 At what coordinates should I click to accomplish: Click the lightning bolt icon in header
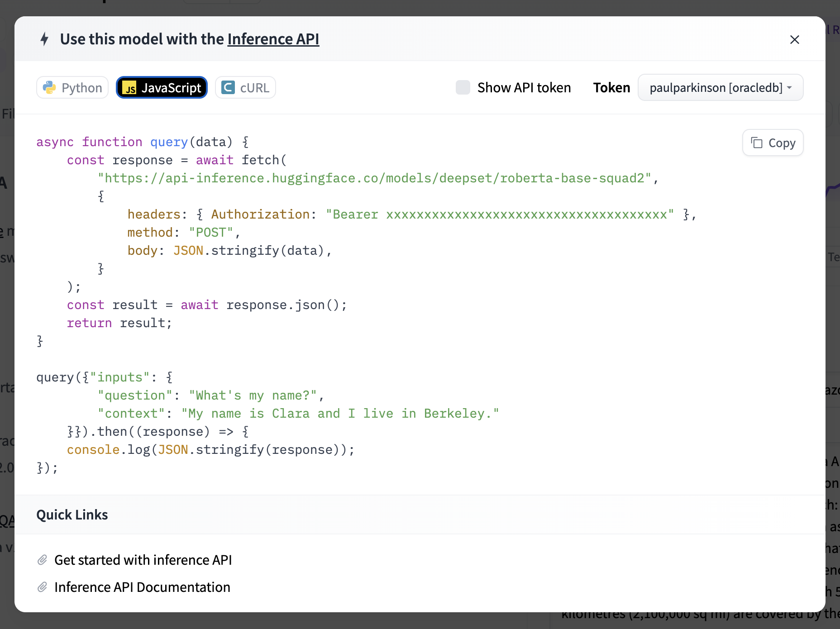pyautogui.click(x=44, y=39)
